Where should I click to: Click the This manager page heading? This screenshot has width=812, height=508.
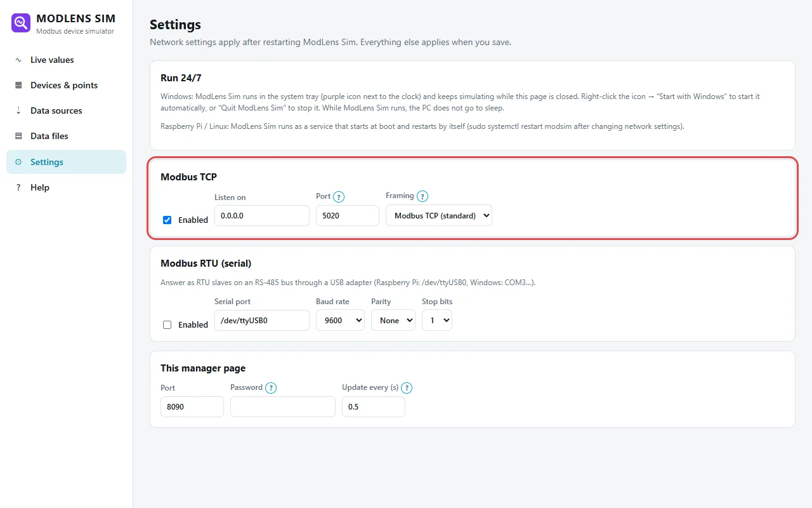click(203, 368)
